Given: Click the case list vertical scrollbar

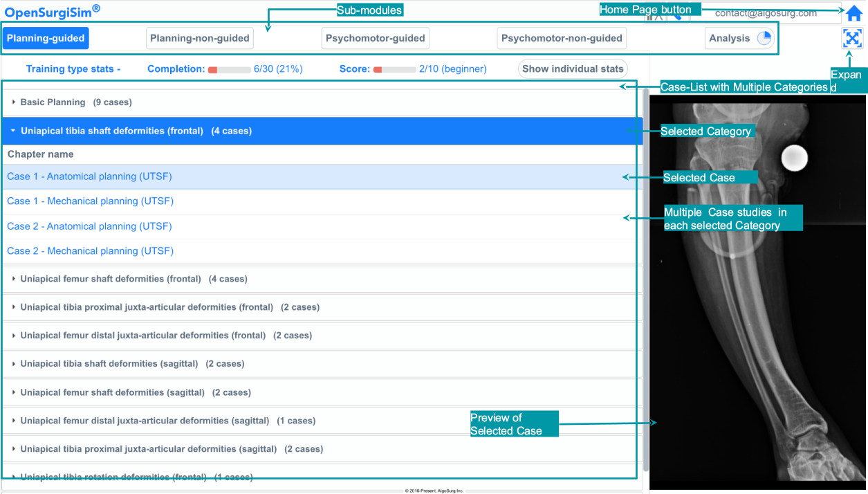Looking at the screenshot, I should [645, 277].
